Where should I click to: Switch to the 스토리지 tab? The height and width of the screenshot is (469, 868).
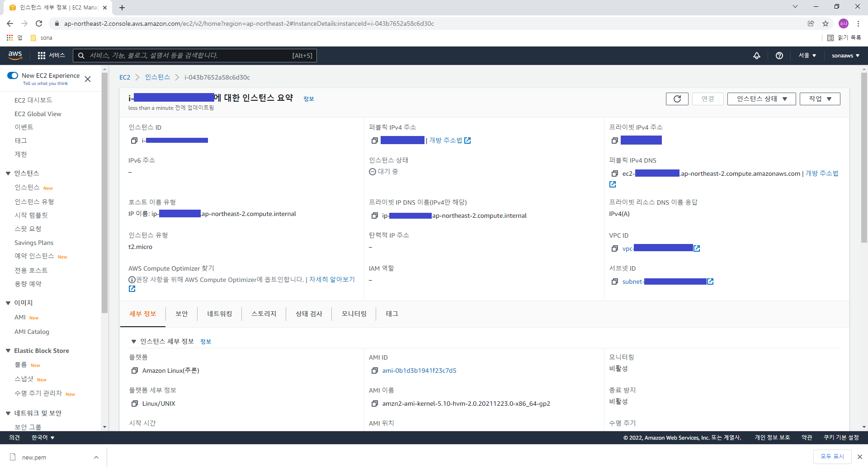(264, 314)
